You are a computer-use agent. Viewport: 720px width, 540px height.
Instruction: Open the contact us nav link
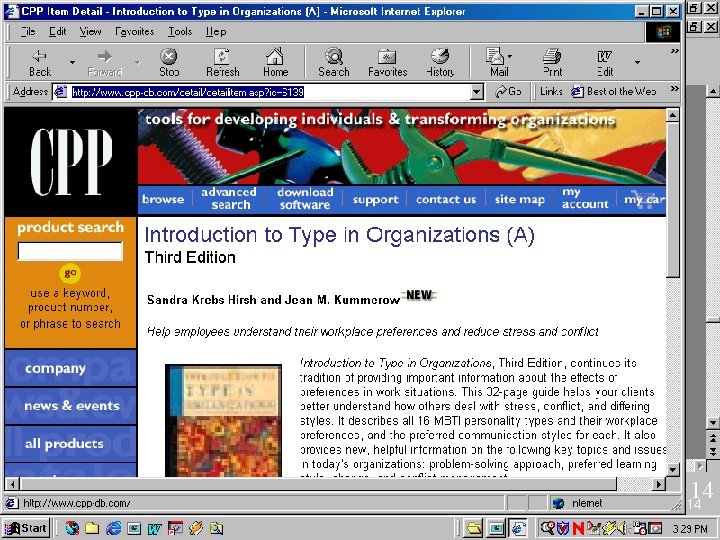click(446, 199)
